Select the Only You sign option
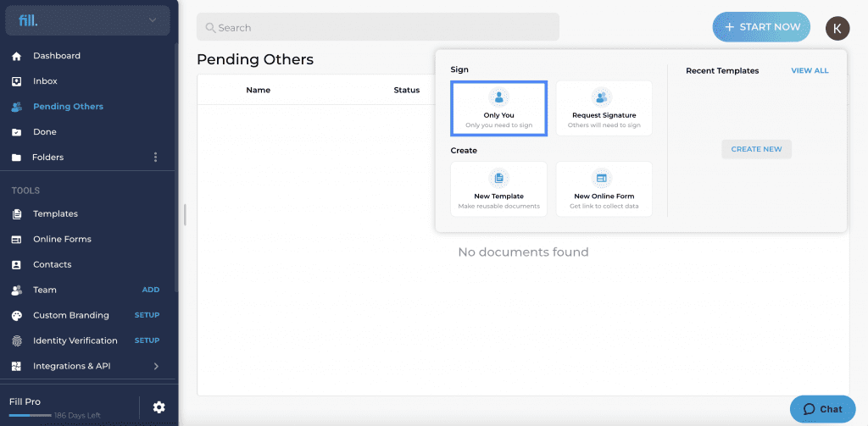Screen dimensions: 868x426 (498, 108)
